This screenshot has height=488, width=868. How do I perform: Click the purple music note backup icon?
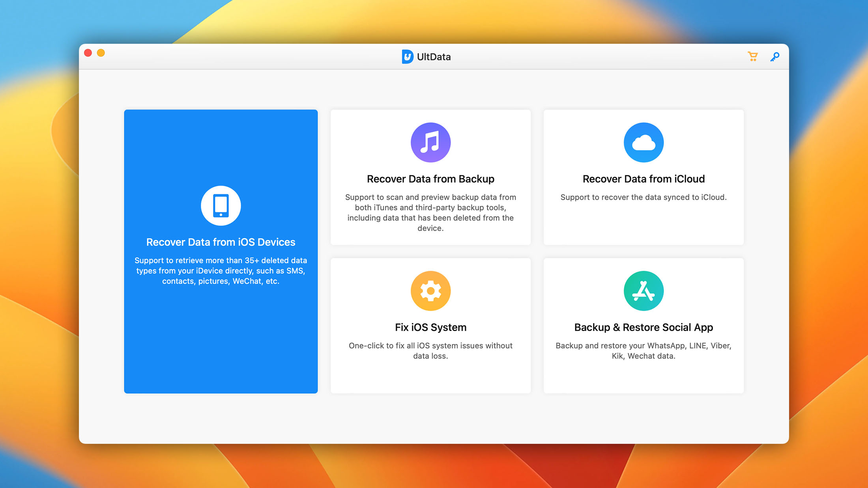pos(430,142)
